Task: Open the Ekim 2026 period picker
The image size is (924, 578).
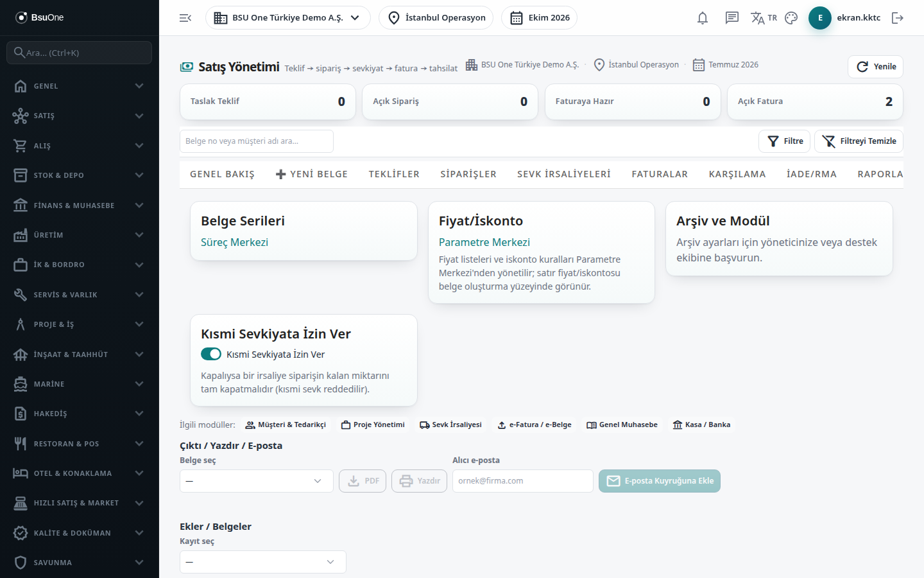Action: tap(539, 18)
